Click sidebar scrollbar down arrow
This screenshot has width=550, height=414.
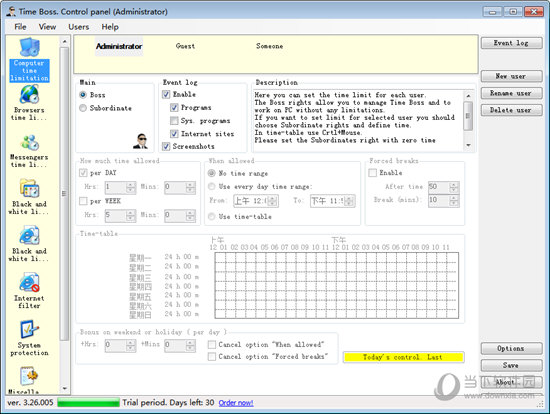click(65, 388)
